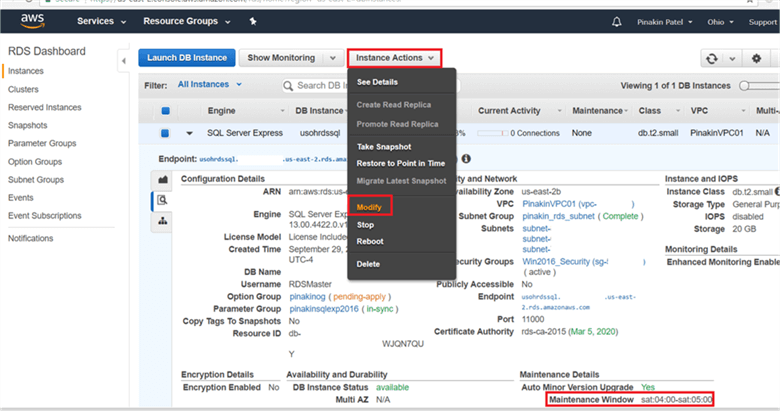
Task: Choose See Details from the menu
Action: coord(377,82)
